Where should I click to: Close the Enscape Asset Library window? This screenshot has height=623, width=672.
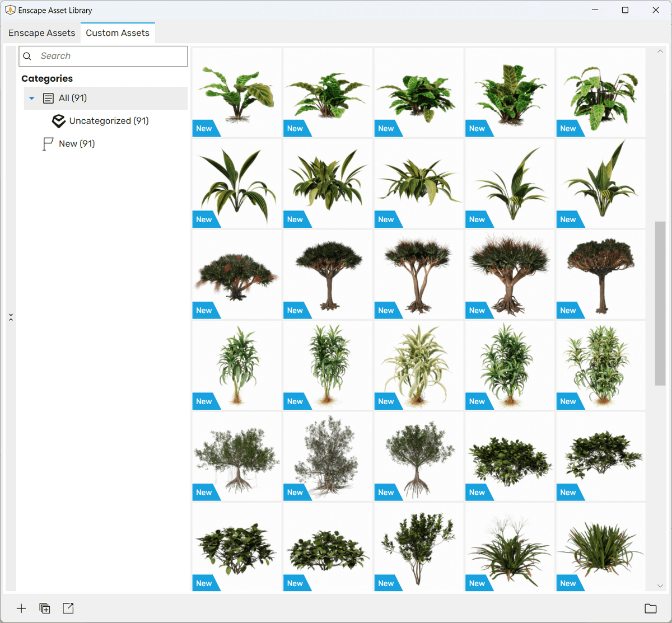pyautogui.click(x=656, y=10)
